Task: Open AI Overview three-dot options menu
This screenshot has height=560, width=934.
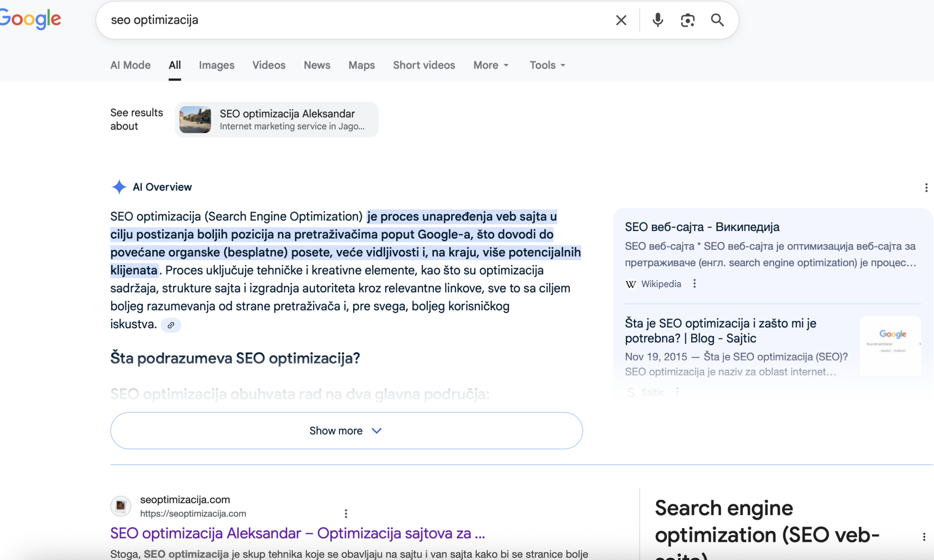Action: [x=926, y=188]
